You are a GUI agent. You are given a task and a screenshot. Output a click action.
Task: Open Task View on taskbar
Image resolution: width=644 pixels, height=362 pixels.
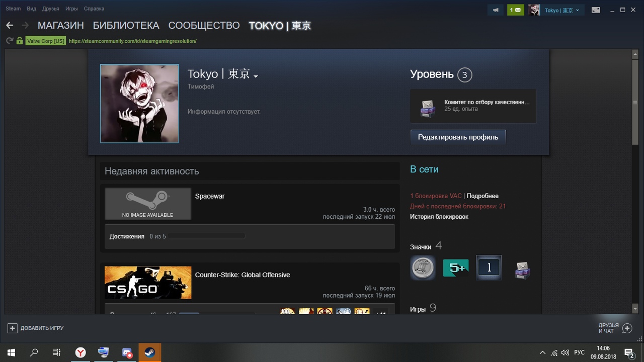pos(57,352)
